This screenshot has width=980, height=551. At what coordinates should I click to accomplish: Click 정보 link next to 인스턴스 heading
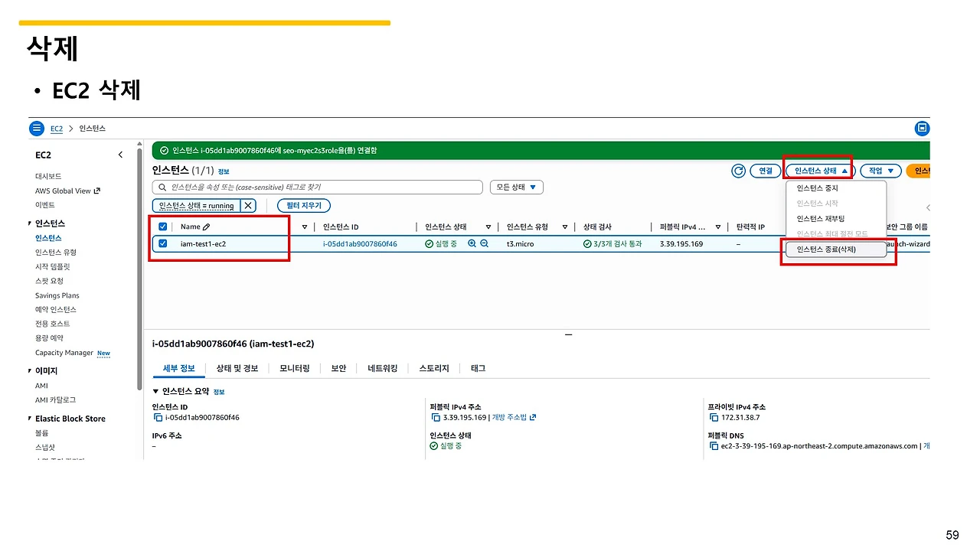pyautogui.click(x=224, y=171)
